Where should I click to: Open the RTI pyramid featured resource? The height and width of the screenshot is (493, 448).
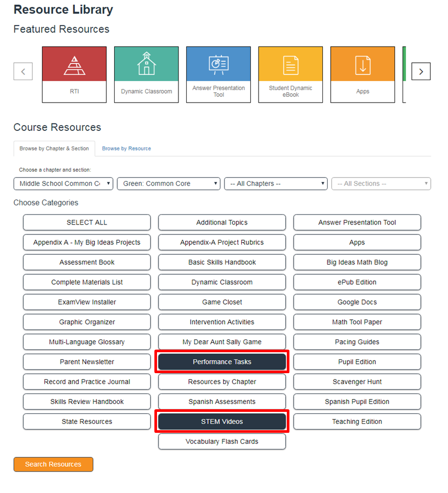[x=74, y=74]
